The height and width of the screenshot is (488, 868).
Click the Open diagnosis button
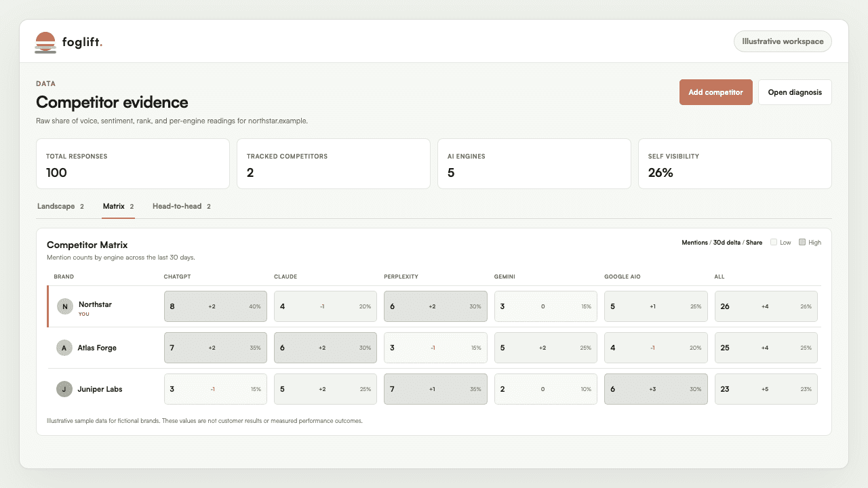click(x=795, y=92)
